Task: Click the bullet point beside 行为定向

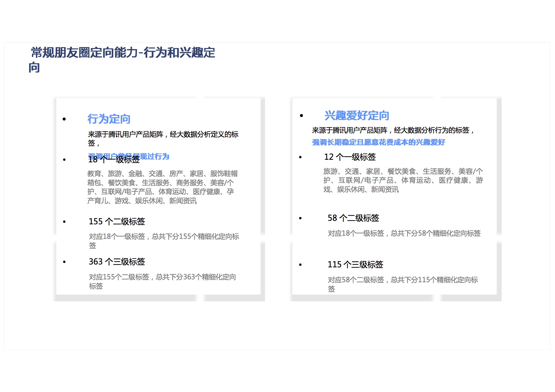Action: pyautogui.click(x=64, y=119)
